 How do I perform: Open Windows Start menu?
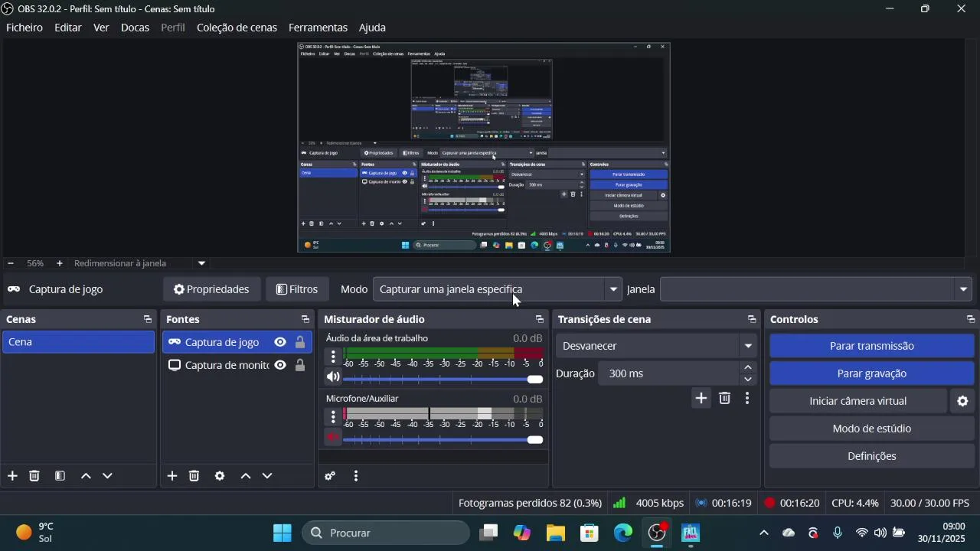point(283,533)
